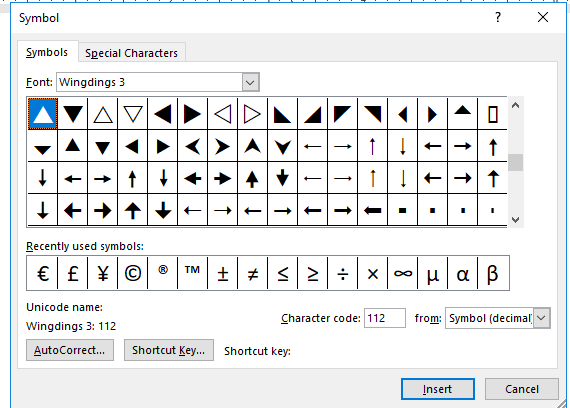Screen dimensions: 570x408
Task: Pick the pound sterling recent symbol
Action: point(73,273)
